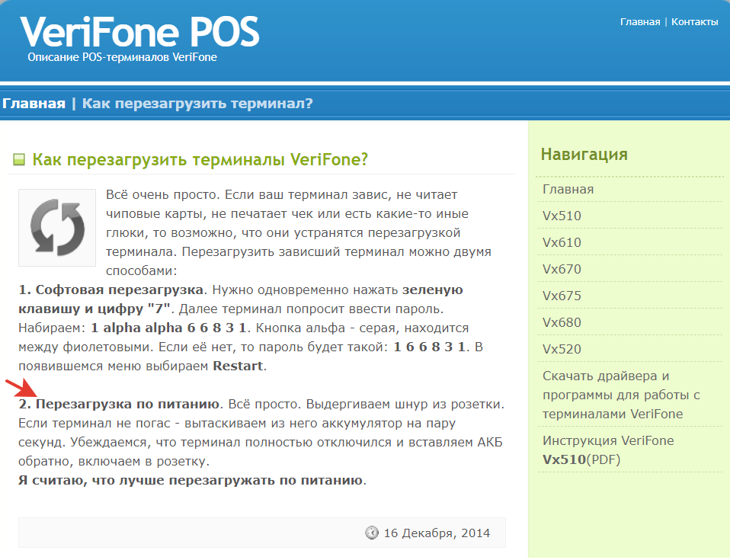Open Vx610 page in sidebar
Screen dimensions: 730x560
(562, 242)
